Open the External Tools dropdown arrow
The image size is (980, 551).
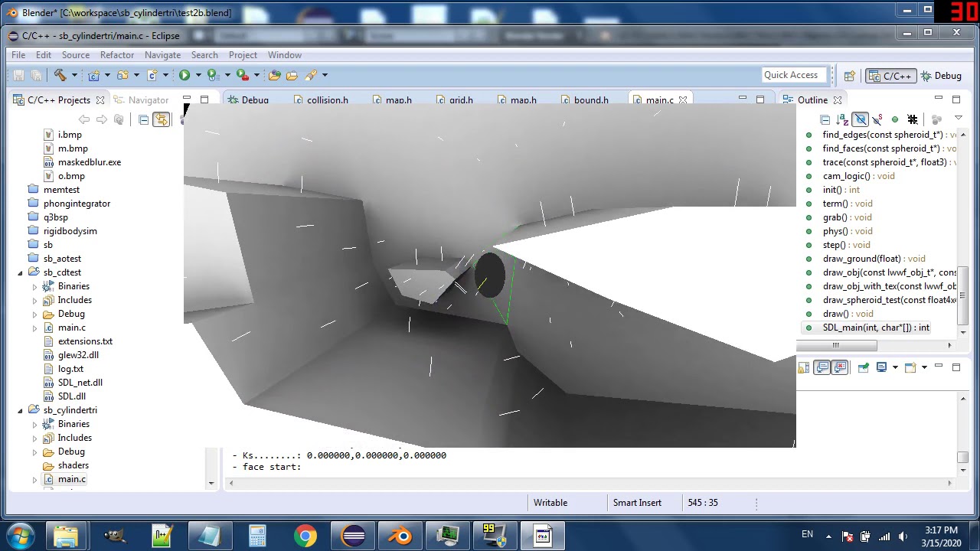(256, 75)
